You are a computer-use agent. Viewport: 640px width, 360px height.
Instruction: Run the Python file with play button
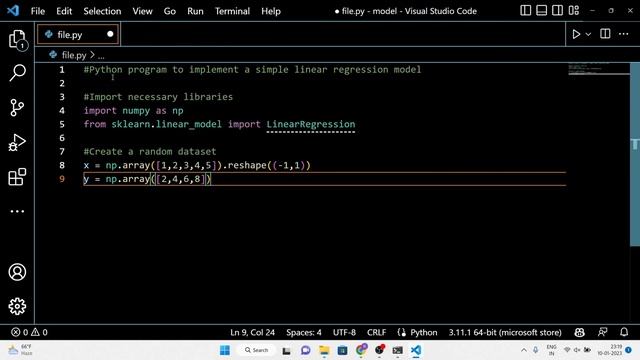[576, 34]
